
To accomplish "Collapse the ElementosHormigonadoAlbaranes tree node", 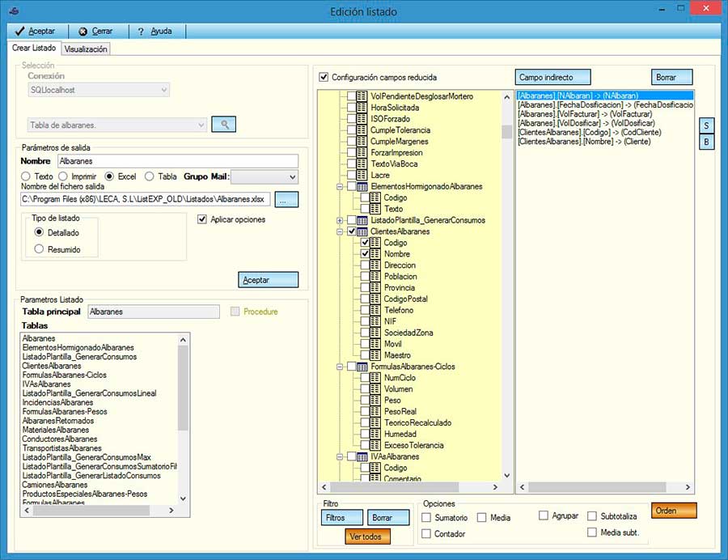I will [340, 187].
